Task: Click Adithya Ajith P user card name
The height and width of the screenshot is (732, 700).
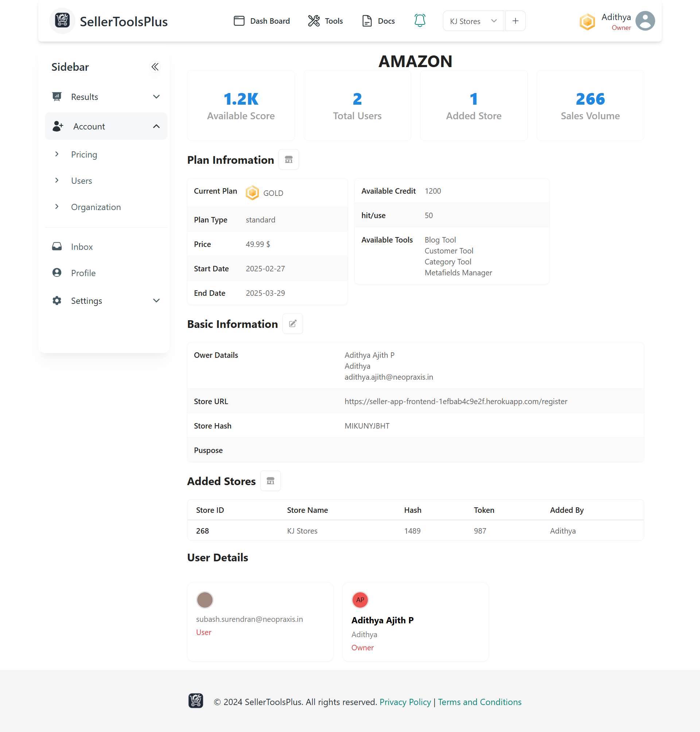Action: (382, 620)
